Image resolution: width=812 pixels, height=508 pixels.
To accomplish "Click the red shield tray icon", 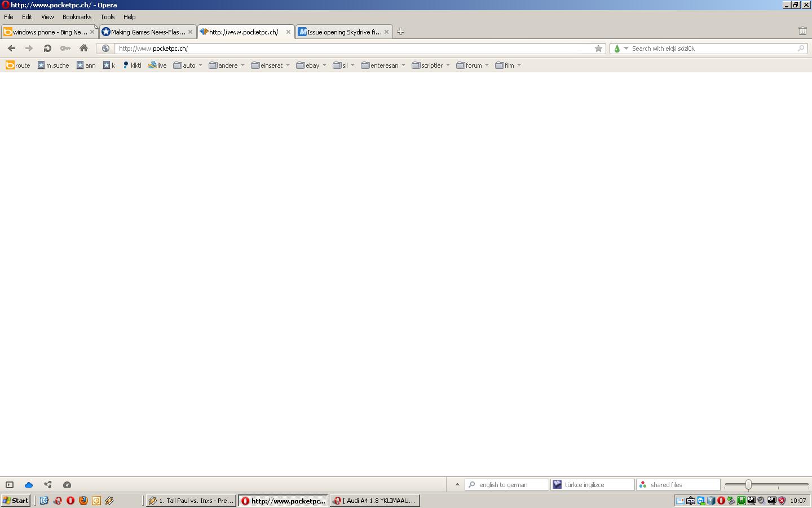I will coord(782,501).
